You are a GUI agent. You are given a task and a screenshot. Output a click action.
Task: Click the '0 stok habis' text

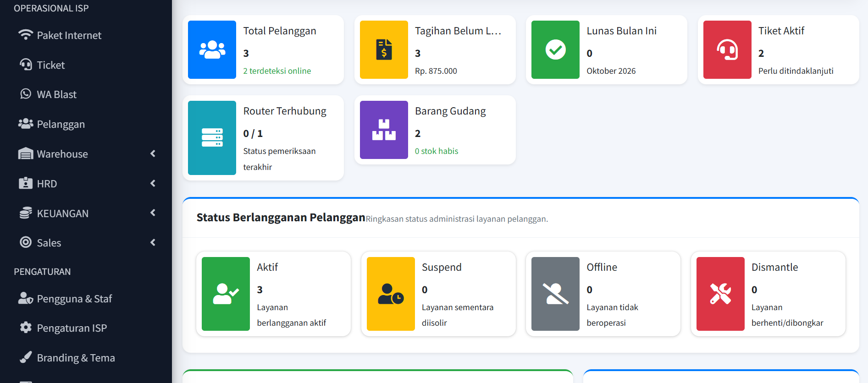tap(437, 151)
